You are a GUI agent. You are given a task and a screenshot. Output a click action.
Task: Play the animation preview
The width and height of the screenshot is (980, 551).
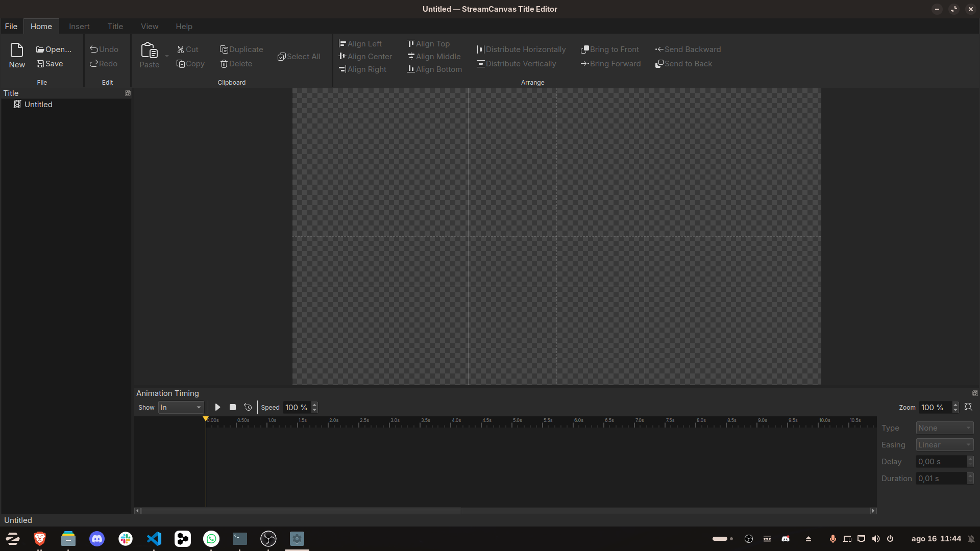[x=218, y=408]
